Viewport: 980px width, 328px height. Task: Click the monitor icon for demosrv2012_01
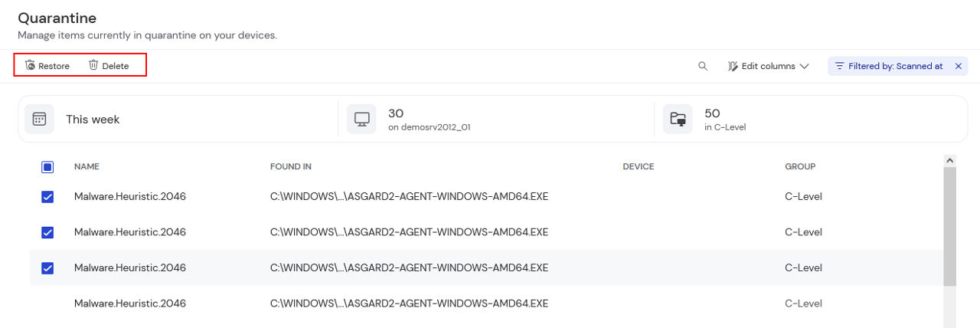coord(361,119)
